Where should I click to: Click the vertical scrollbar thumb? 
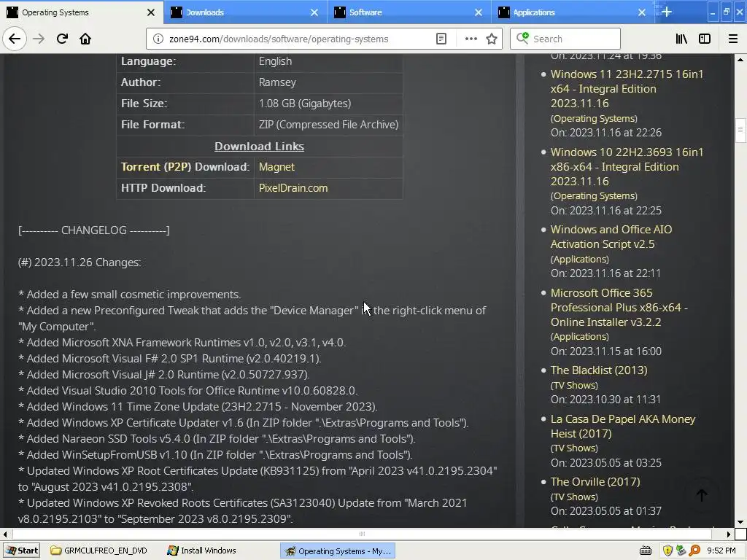click(740, 130)
